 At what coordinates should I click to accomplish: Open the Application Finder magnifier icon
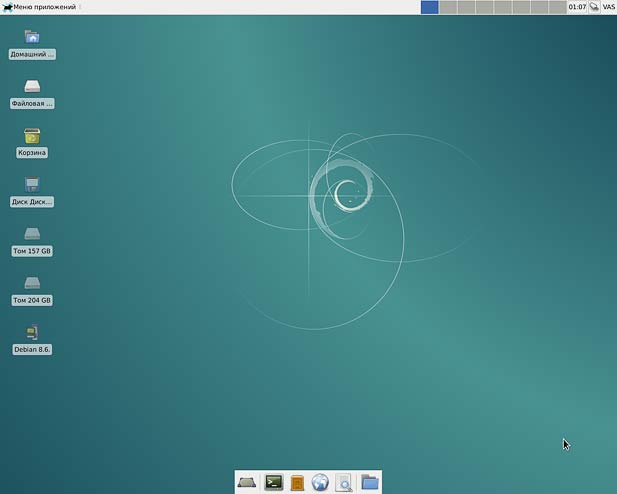(344, 483)
